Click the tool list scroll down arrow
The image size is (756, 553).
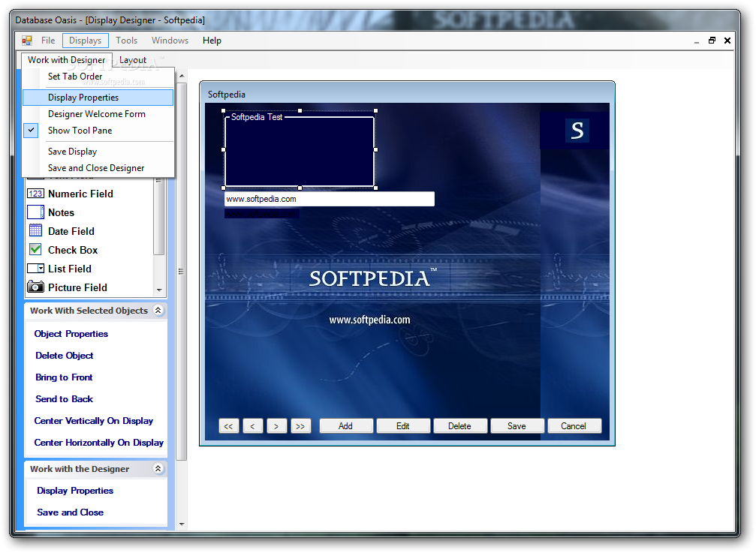[159, 290]
